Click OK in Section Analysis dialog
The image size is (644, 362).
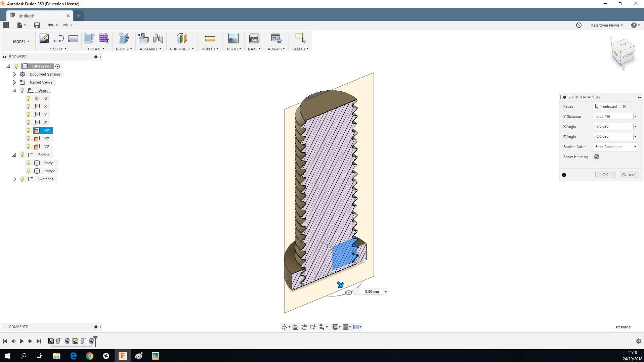coord(605,175)
